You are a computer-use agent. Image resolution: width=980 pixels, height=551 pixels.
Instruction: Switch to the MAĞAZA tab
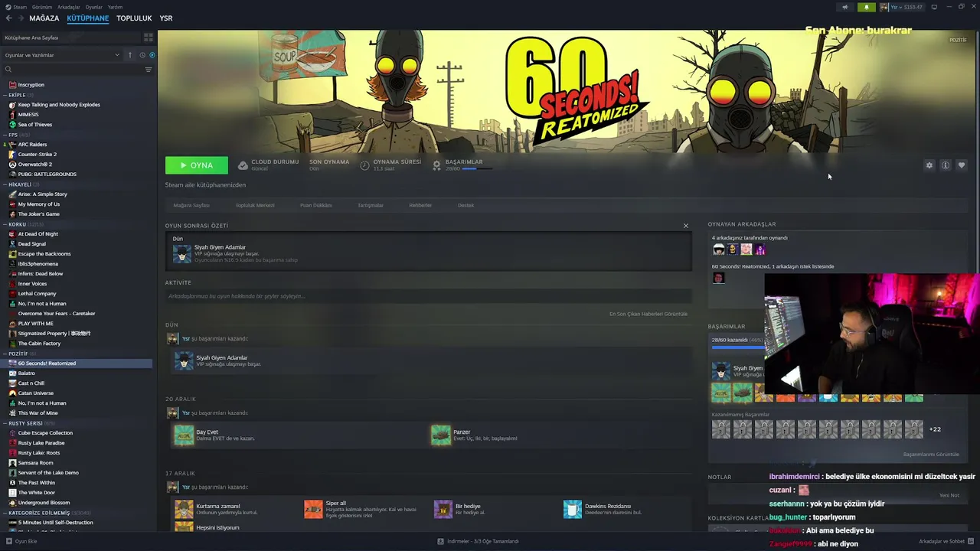[x=44, y=18]
